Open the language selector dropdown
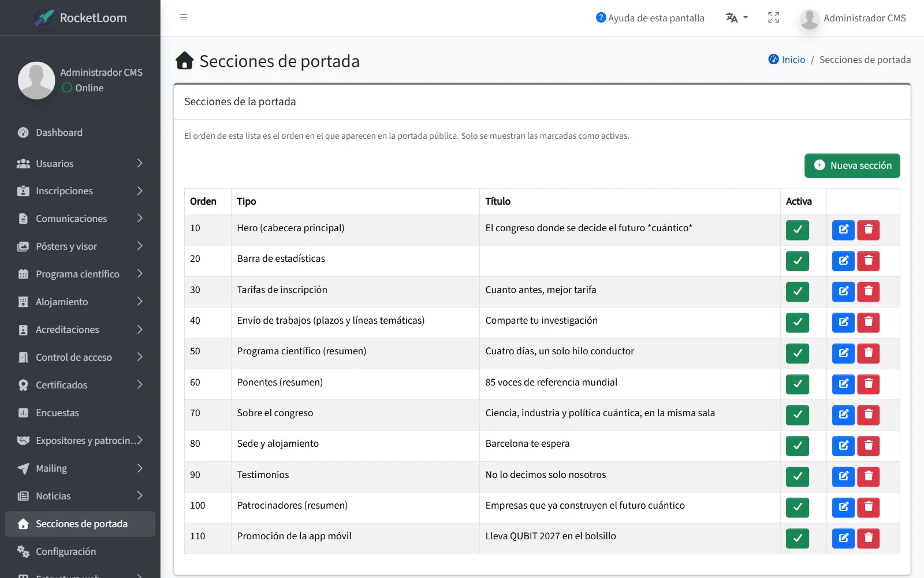924x578 pixels. click(737, 17)
